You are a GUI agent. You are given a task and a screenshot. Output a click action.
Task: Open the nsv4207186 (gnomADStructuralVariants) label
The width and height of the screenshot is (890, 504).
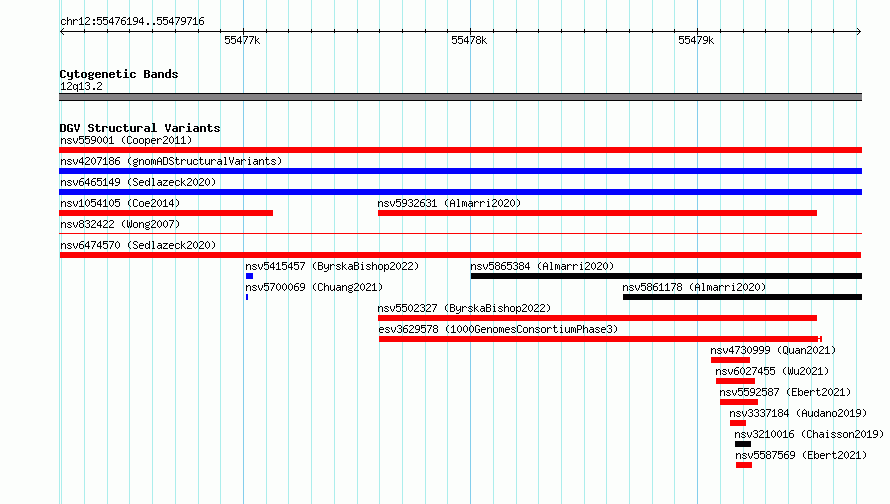(x=171, y=161)
